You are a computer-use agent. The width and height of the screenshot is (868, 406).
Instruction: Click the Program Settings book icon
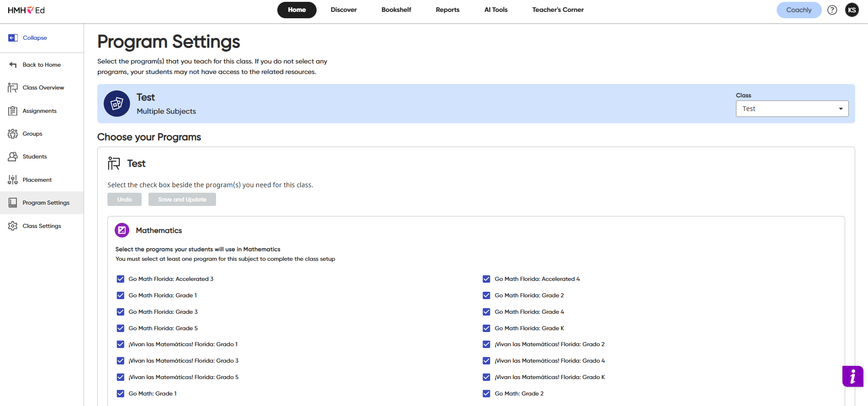coord(13,203)
